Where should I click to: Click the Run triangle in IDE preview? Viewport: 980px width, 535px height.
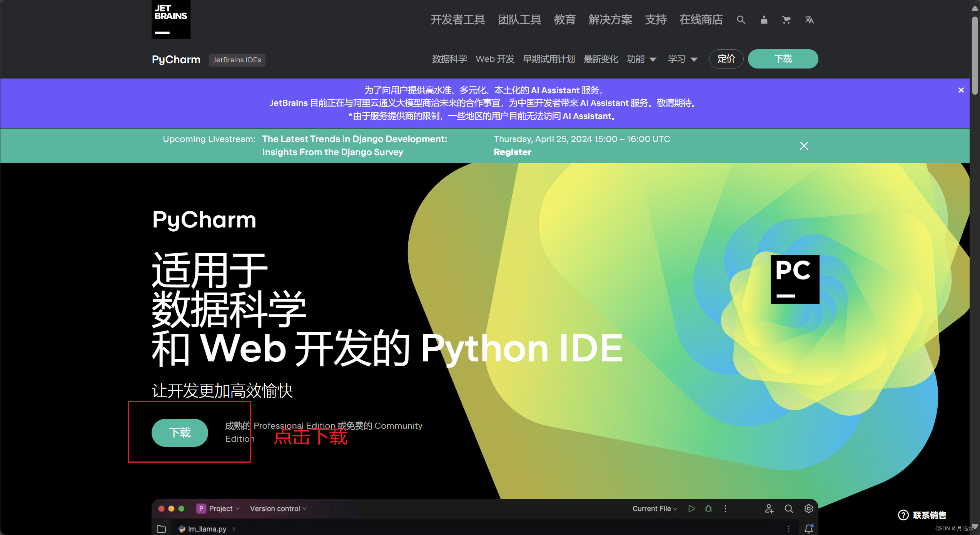[691, 508]
